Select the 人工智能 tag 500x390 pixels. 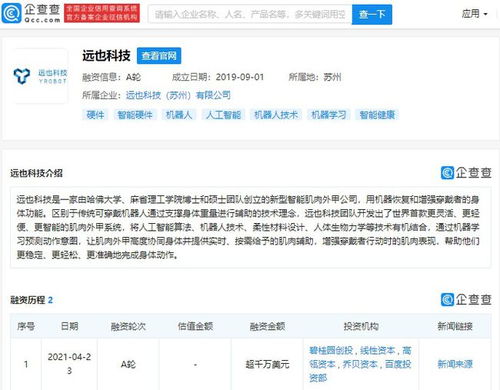pyautogui.click(x=223, y=115)
